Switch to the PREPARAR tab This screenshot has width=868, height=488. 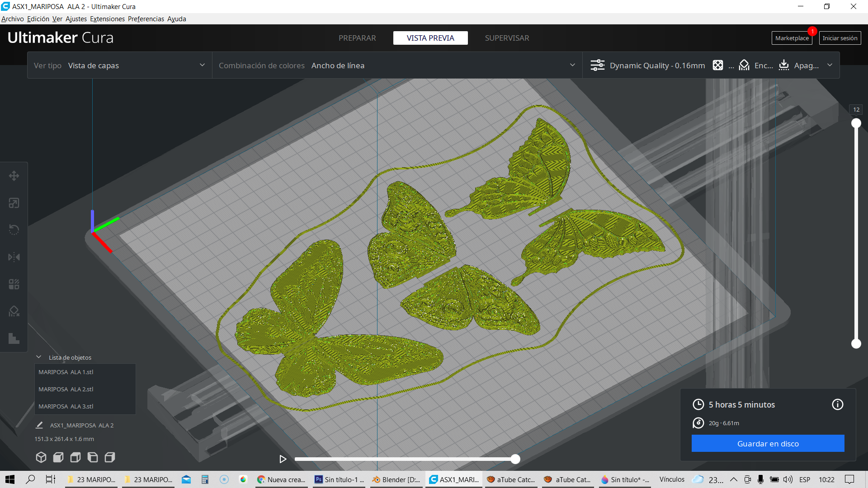357,38
